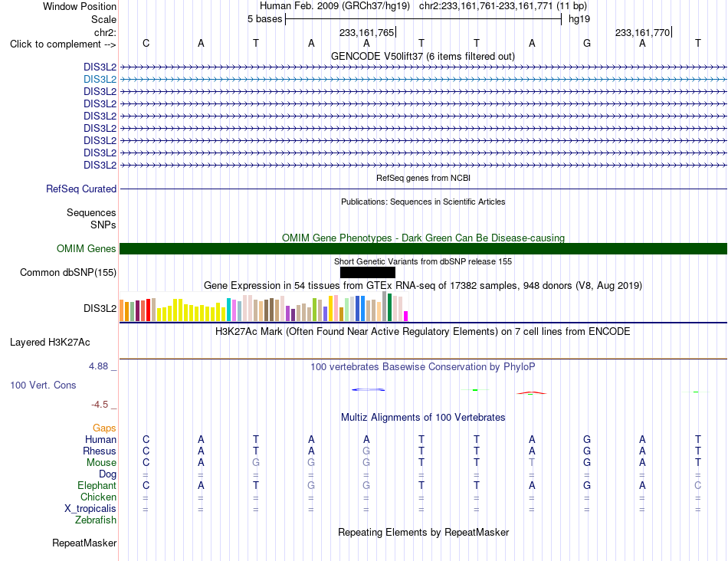Viewport: 728px width, 561px height.
Task: Click 'Short Genetic Variants from dbSNP release 155'
Action: coord(423,261)
